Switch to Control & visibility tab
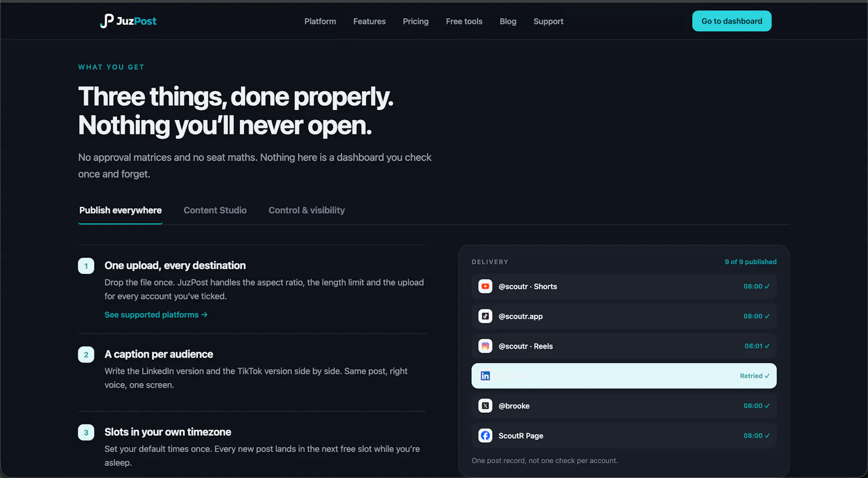868x478 pixels. [x=307, y=211]
